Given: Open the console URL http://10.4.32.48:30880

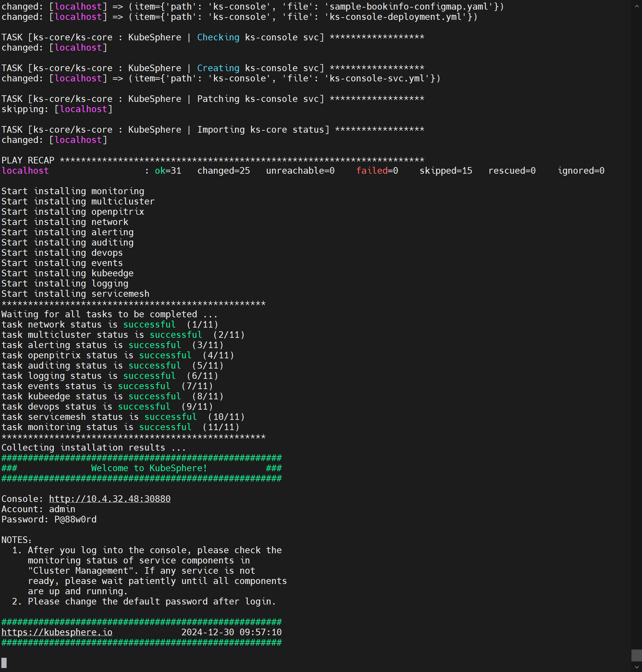Looking at the screenshot, I should click(109, 499).
